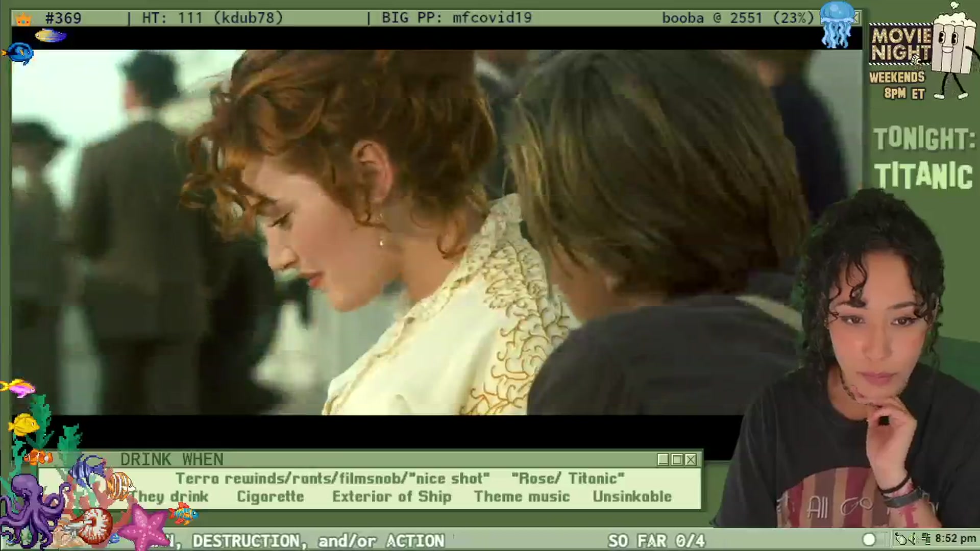The height and width of the screenshot is (551, 980).
Task: Click the "HT: 111 (kdub78)" label
Action: (212, 18)
